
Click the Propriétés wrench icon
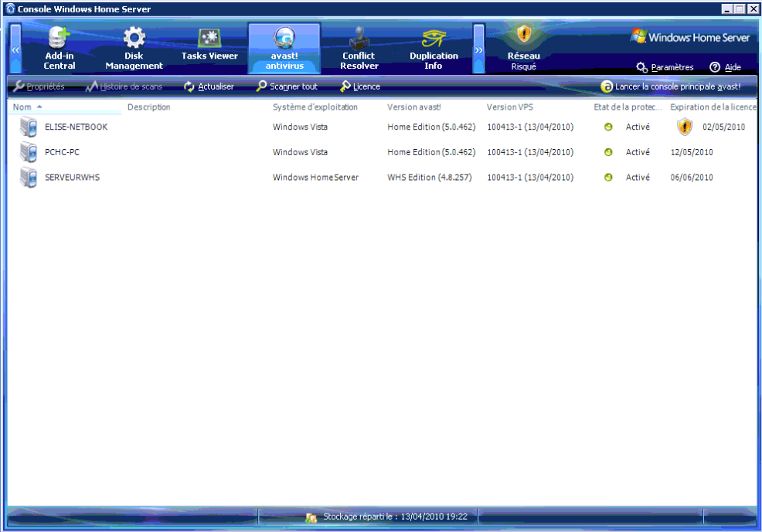pos(19,86)
